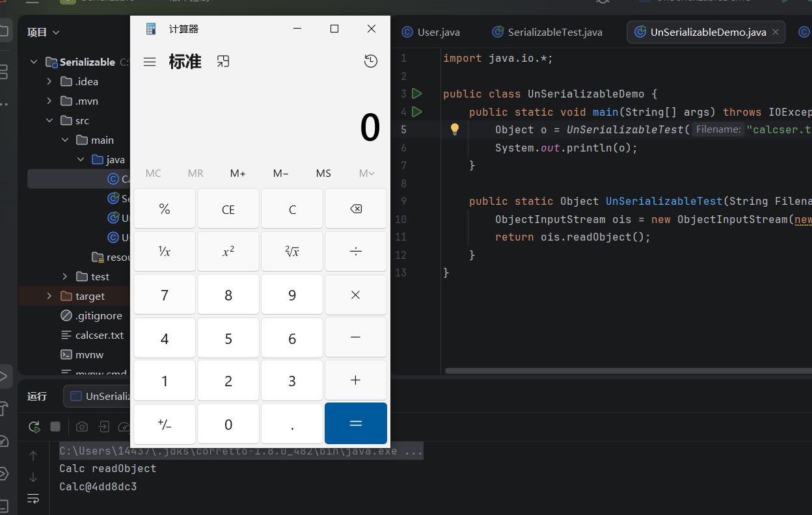This screenshot has height=515, width=812.
Task: Click the camera screenshot icon in run toolbar
Action: (82, 427)
